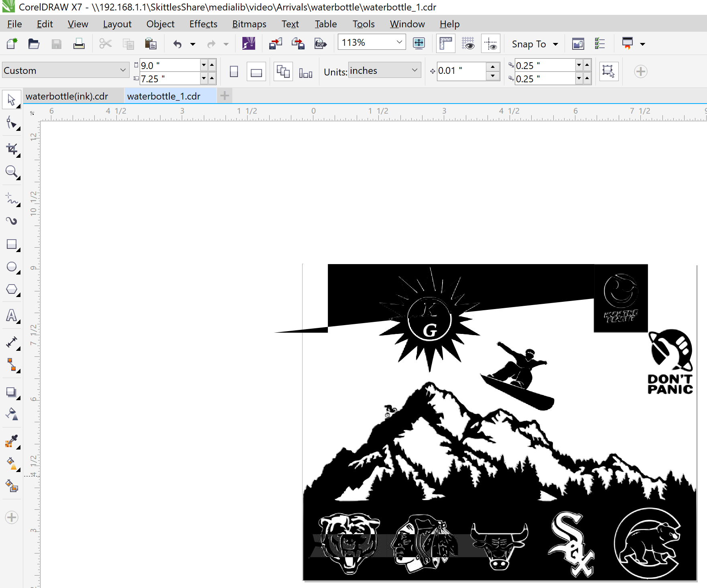707x588 pixels.
Task: Select the Interactive Fill tool
Action: point(12,464)
